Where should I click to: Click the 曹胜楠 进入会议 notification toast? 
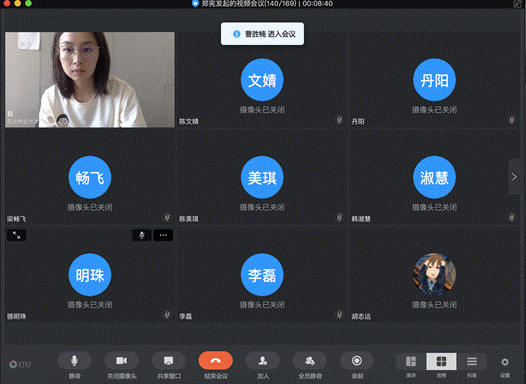click(x=262, y=34)
